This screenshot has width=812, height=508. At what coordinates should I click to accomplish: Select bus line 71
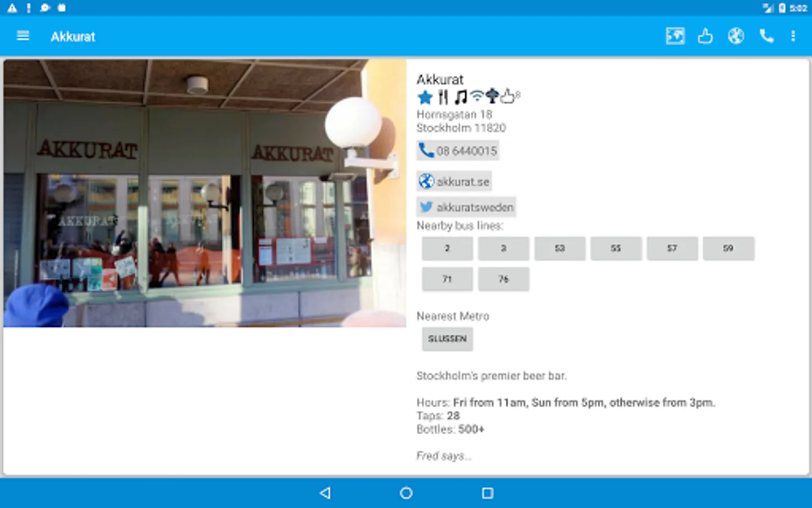point(447,279)
